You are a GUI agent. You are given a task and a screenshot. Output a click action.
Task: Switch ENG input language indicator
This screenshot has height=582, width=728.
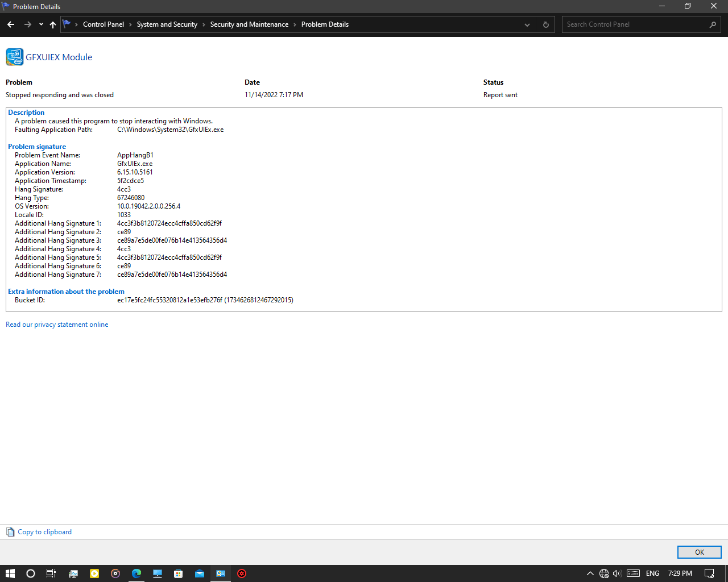point(653,573)
